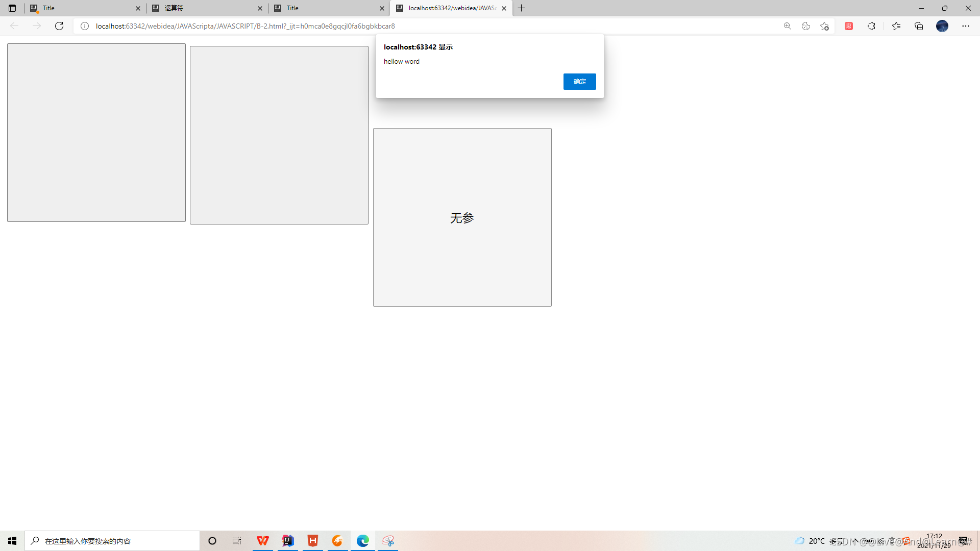Refresh the current page
Screen dimensions: 980x551
point(59,26)
